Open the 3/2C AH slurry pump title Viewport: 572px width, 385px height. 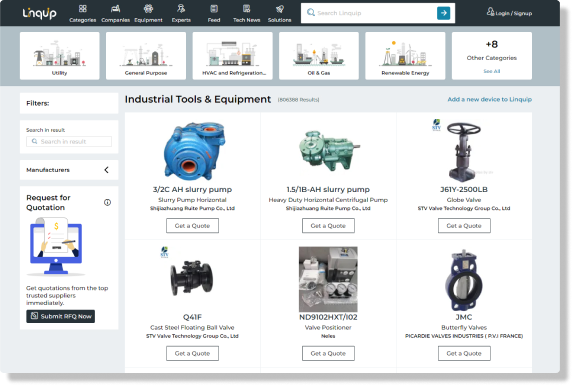(x=192, y=189)
